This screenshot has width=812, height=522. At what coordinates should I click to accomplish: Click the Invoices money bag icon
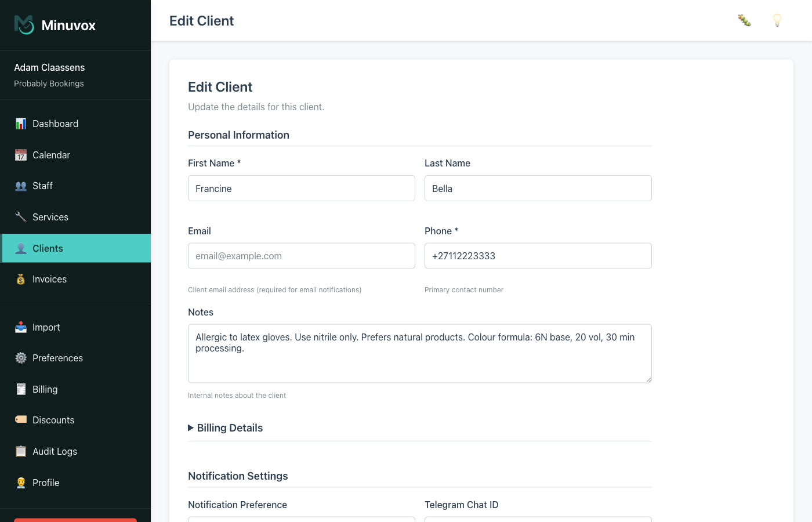21,279
